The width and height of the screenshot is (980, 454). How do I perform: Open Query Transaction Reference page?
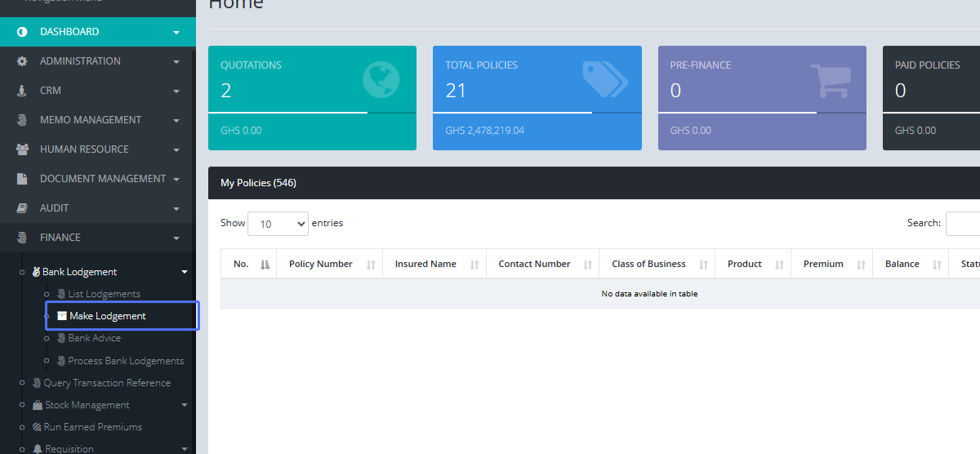click(106, 383)
